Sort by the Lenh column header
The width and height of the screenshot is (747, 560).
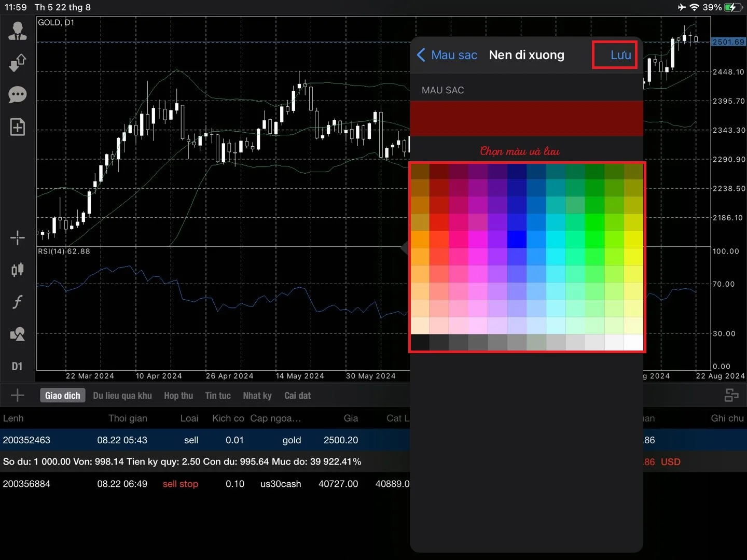tap(13, 418)
